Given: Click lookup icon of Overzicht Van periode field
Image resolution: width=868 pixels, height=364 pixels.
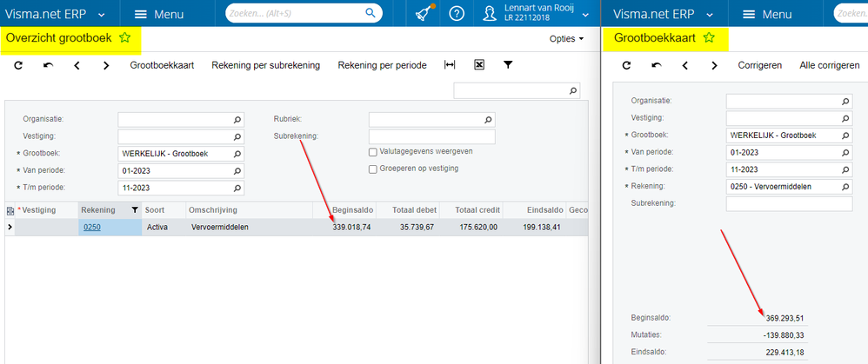Looking at the screenshot, I should [x=237, y=171].
